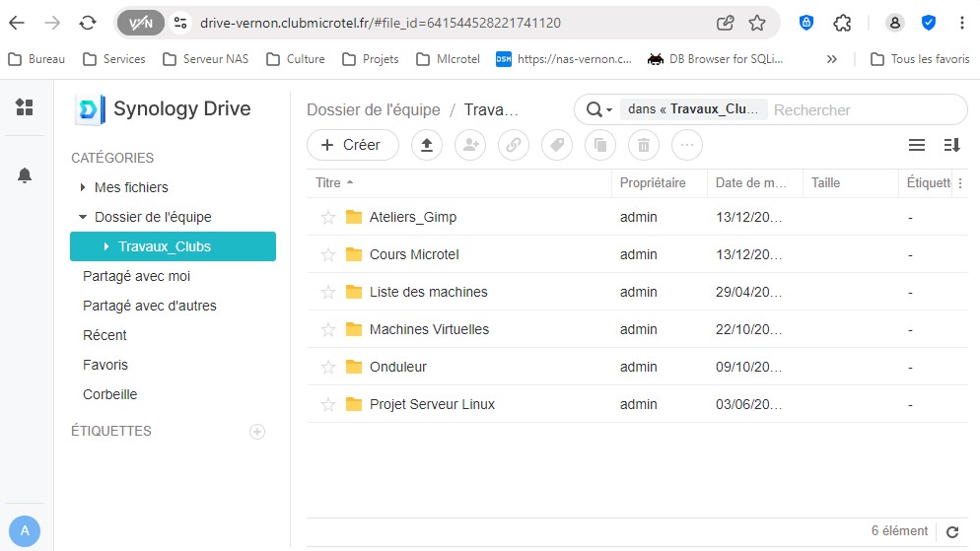
Task: Open the sort order icon
Action: (x=951, y=145)
